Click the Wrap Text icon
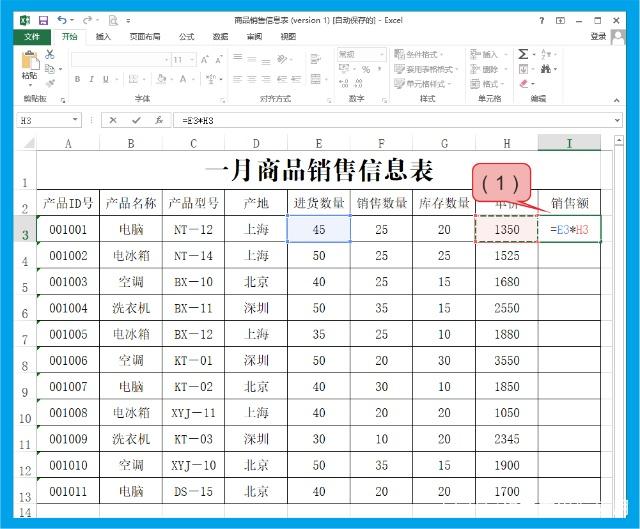Image resolution: width=640 pixels, height=529 pixels. pos(316,59)
